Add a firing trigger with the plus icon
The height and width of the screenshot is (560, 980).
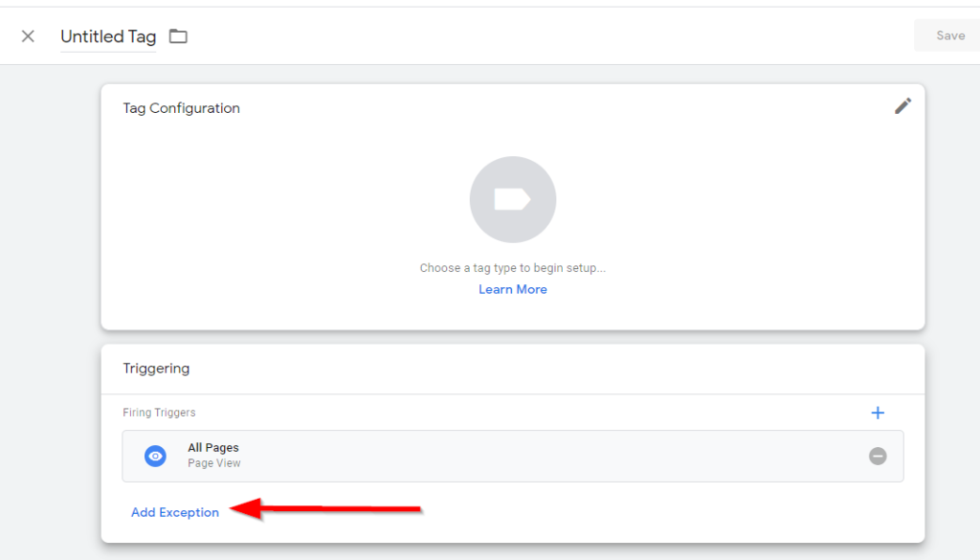pos(878,413)
